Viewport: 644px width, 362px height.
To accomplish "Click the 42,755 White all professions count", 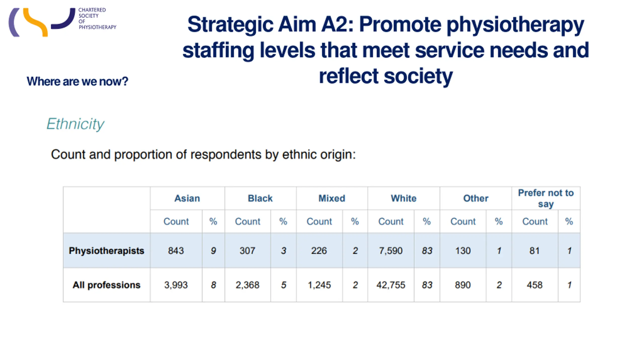I will 391,285.
